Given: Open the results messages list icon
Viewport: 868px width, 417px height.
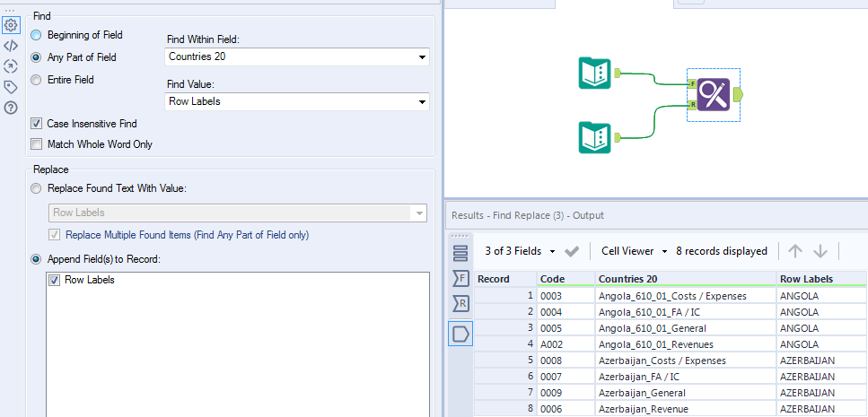Looking at the screenshot, I should point(460,253).
